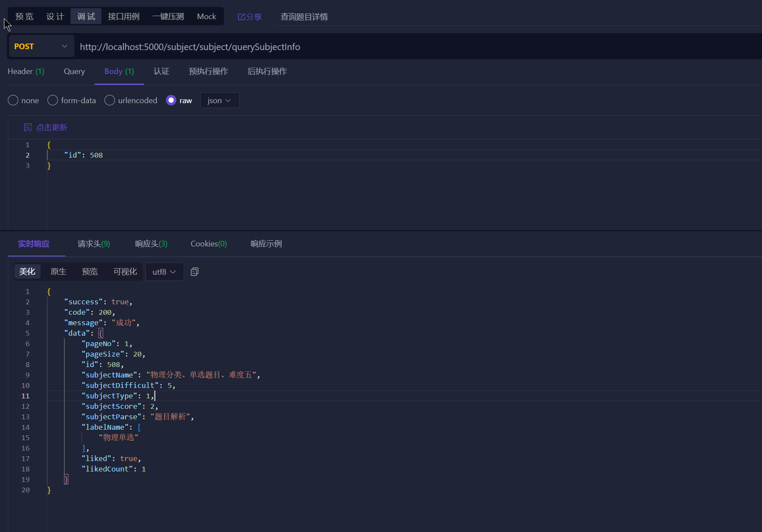
Task: Click the "pageNo": 1 response line
Action: point(107,343)
